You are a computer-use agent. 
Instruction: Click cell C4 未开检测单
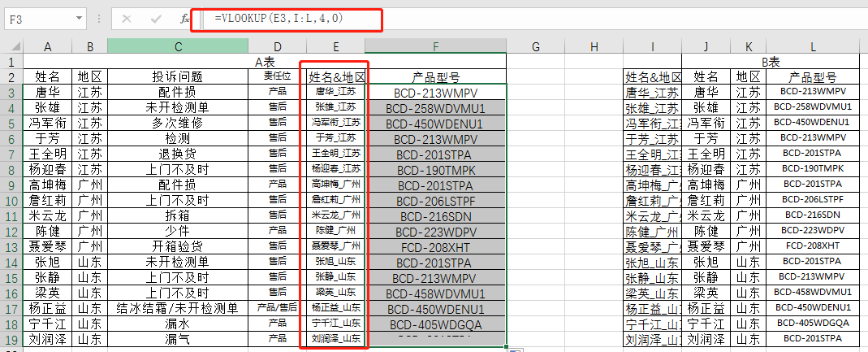[x=178, y=107]
